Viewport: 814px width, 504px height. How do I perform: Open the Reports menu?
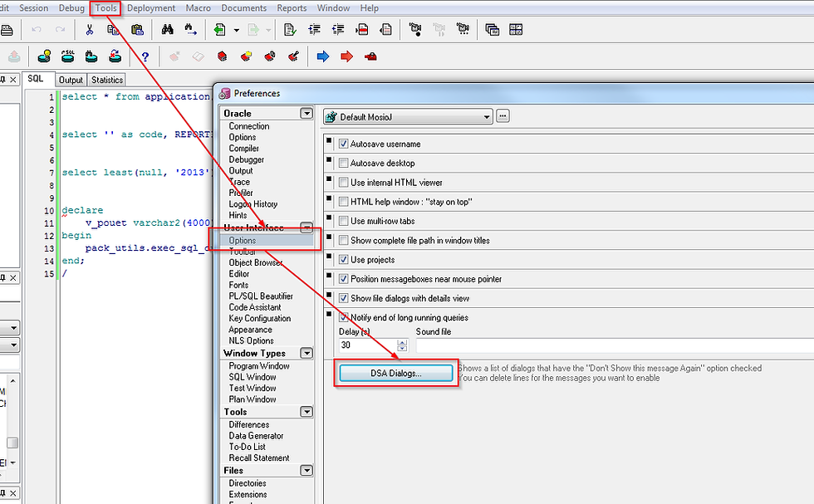(292, 7)
